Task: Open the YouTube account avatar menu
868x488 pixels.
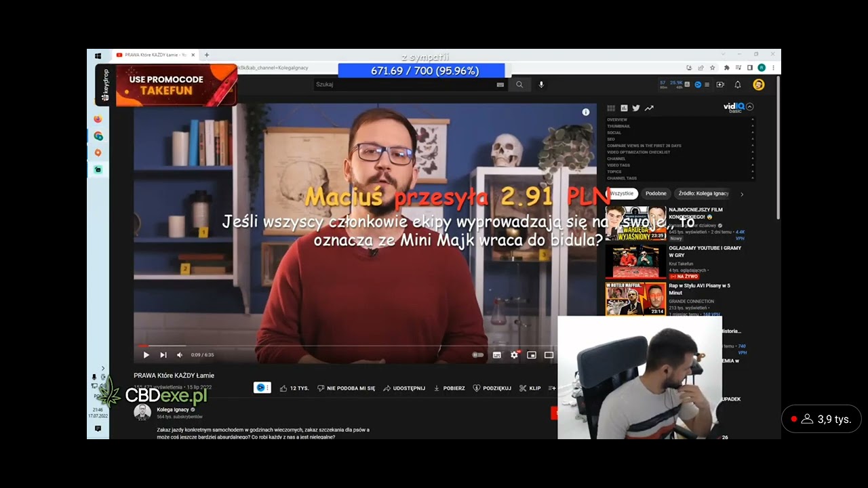Action: (759, 85)
